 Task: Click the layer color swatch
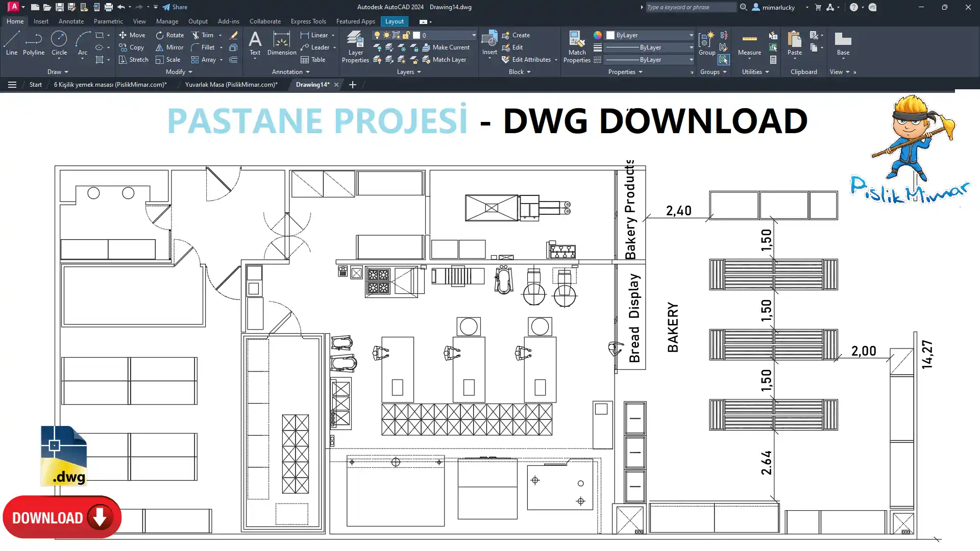point(416,35)
